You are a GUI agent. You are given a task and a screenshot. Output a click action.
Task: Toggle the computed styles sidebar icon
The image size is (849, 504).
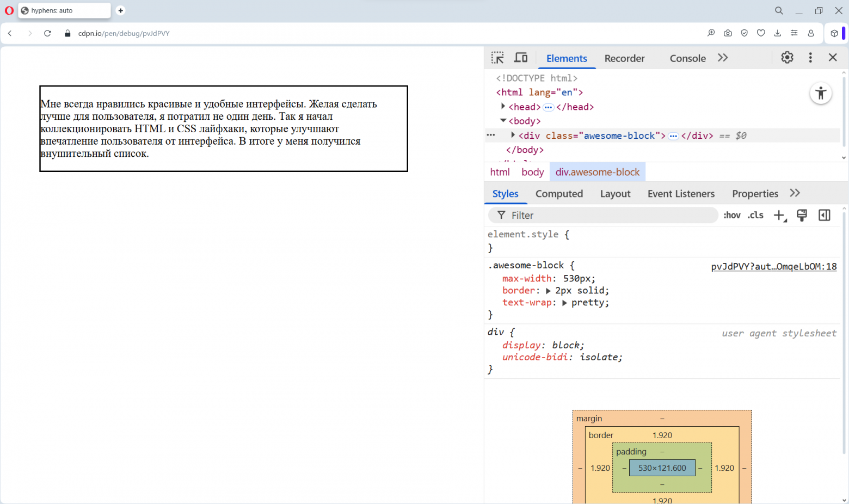[825, 216]
